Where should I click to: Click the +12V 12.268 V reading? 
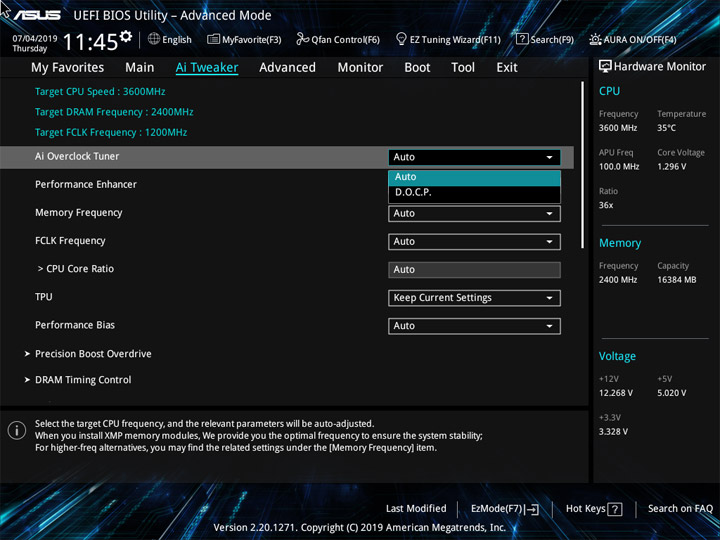click(615, 393)
